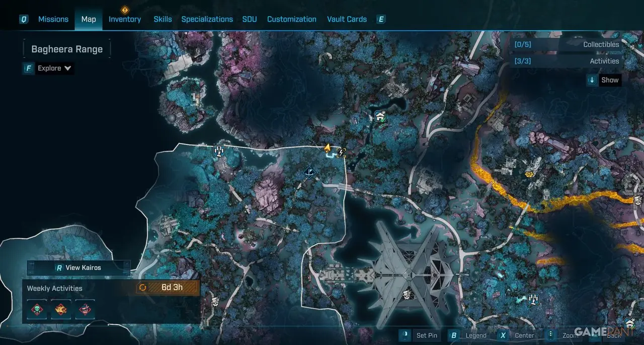Click the X key icon for Center
Image resolution: width=644 pixels, height=345 pixels.
tap(502, 335)
